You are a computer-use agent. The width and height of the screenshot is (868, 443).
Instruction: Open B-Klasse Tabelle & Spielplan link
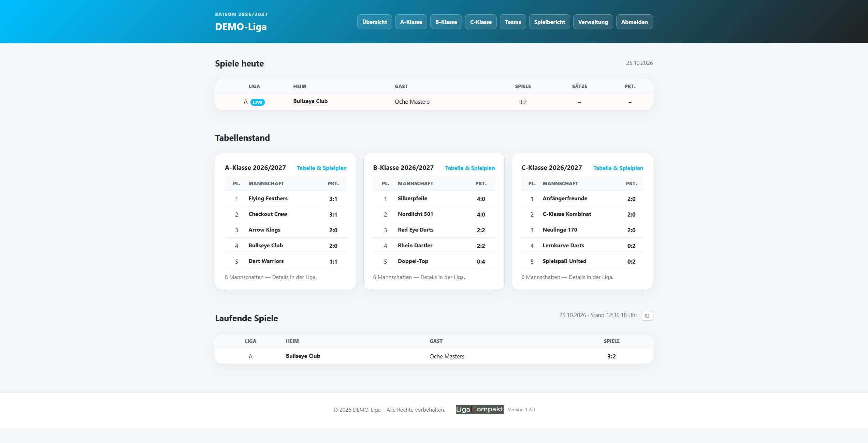click(470, 168)
